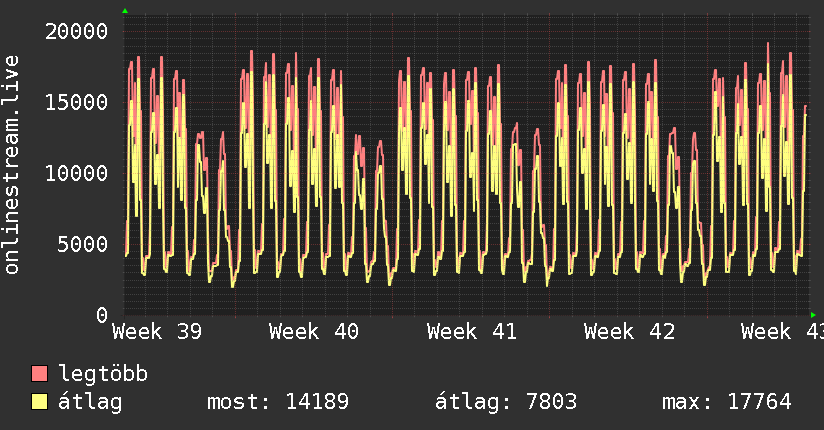Click the max: 17764 statistic
This screenshot has height=430, width=824.
727,402
